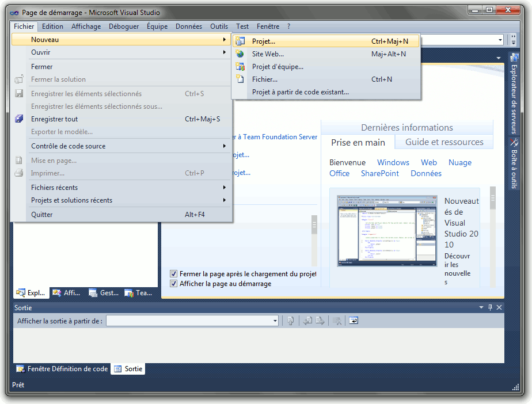Select Projet d'équipe... entry
The height and width of the screenshot is (404, 532).
click(x=326, y=67)
